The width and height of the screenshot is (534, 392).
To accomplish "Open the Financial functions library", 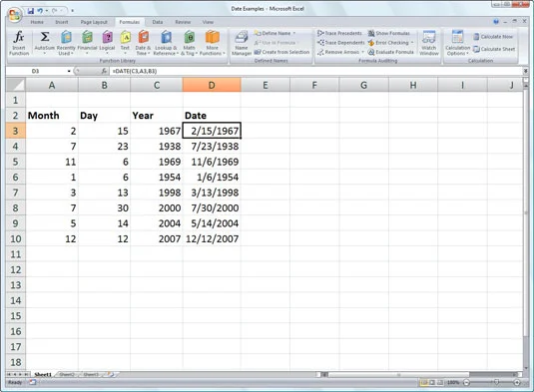I will click(x=87, y=43).
